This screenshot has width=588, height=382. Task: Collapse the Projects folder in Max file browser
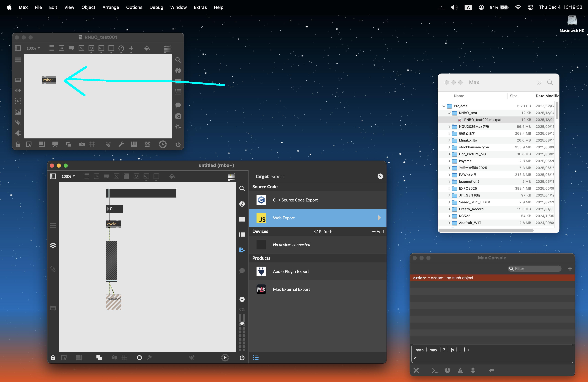(x=444, y=106)
